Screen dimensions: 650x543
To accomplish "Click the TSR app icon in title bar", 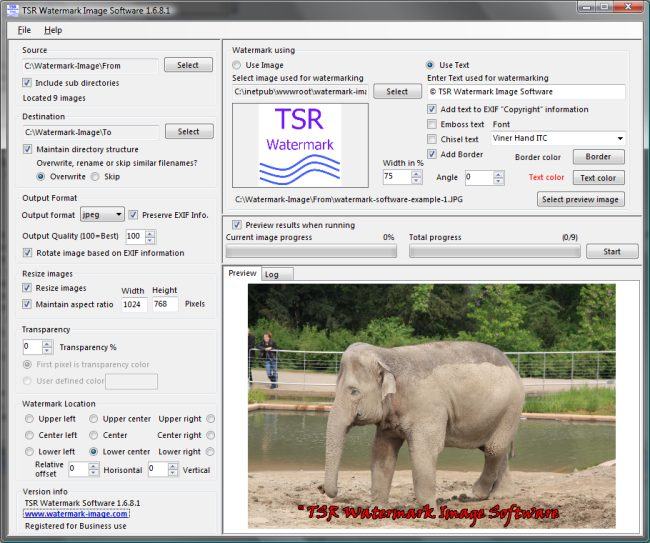I will (x=12, y=10).
